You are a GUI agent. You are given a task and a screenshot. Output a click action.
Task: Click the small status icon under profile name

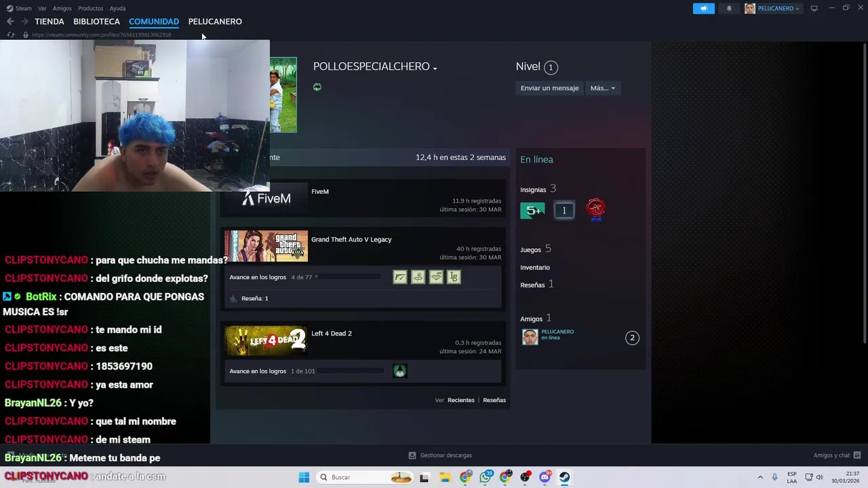click(317, 87)
